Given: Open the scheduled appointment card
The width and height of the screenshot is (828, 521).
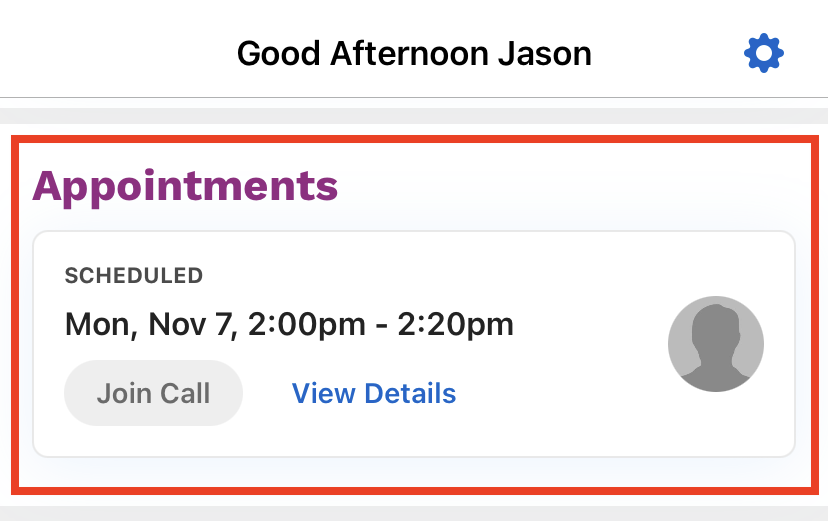Looking at the screenshot, I should [413, 344].
